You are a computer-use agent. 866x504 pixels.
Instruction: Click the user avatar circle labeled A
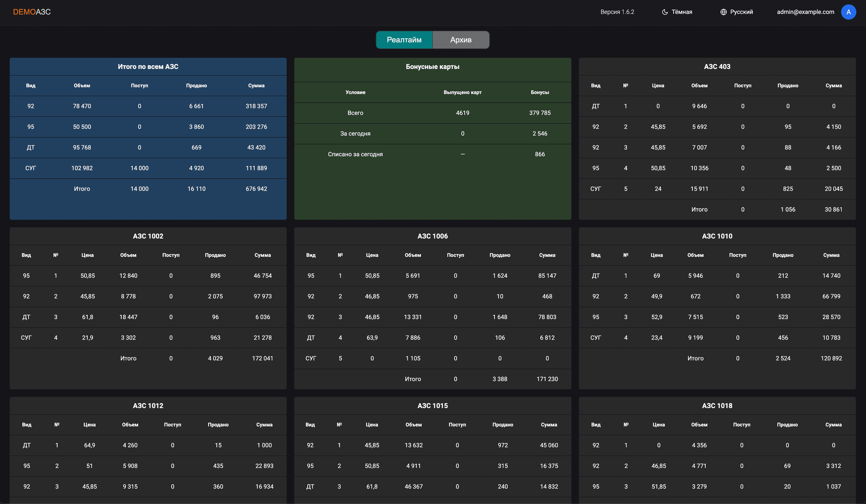coord(848,12)
